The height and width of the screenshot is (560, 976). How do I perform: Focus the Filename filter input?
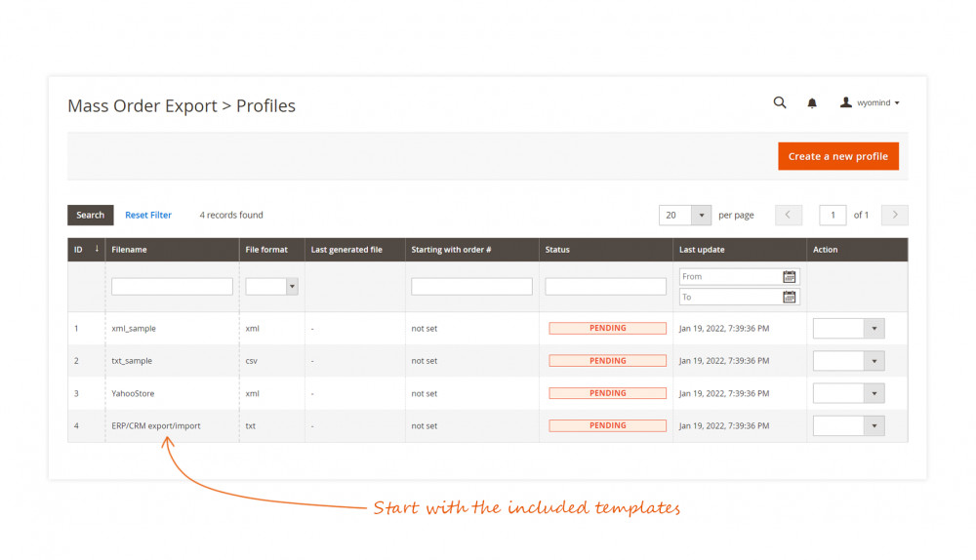pos(172,287)
